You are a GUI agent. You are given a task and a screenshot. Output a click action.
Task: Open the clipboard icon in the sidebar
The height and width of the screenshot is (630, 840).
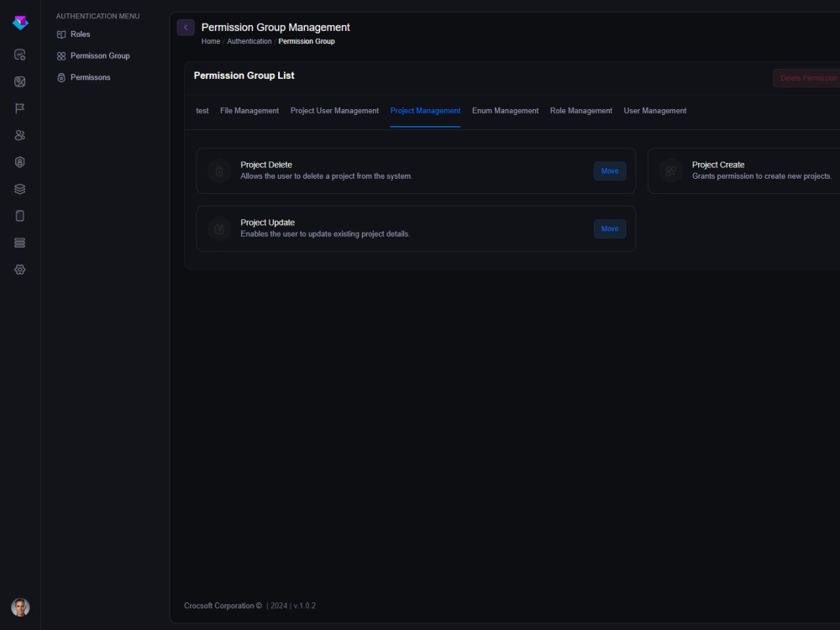pos(20,216)
